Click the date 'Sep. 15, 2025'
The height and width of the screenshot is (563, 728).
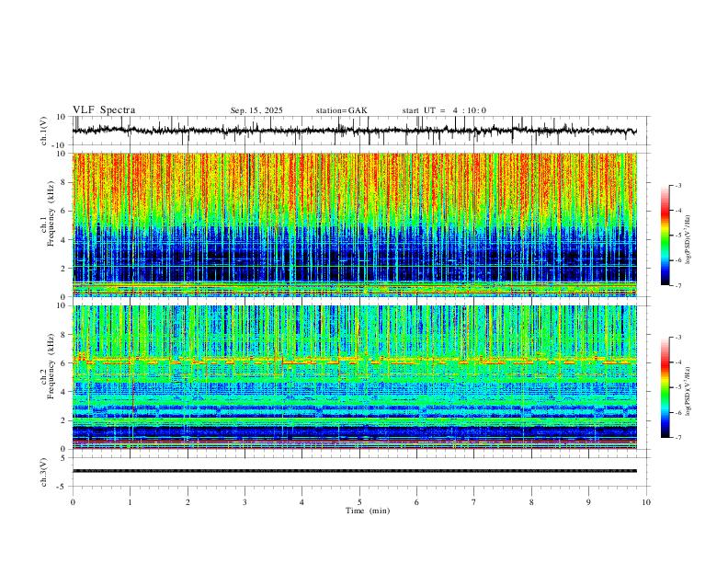256,110
